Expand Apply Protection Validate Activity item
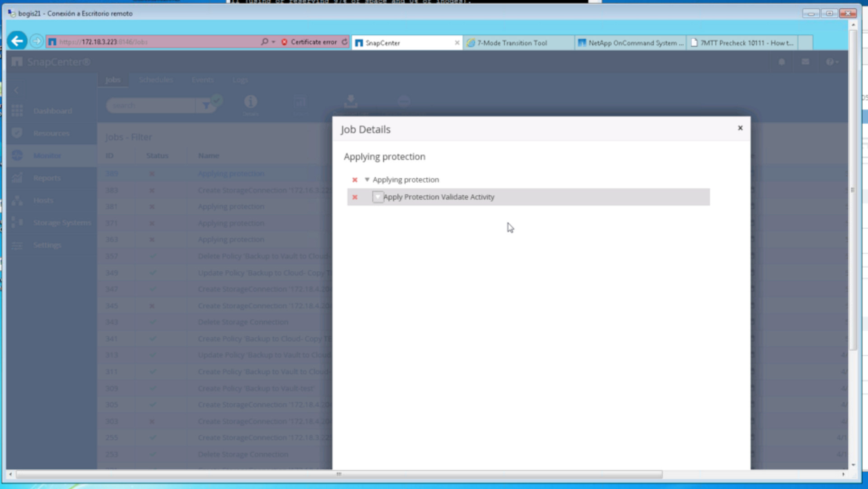The height and width of the screenshot is (489, 868). click(x=378, y=197)
